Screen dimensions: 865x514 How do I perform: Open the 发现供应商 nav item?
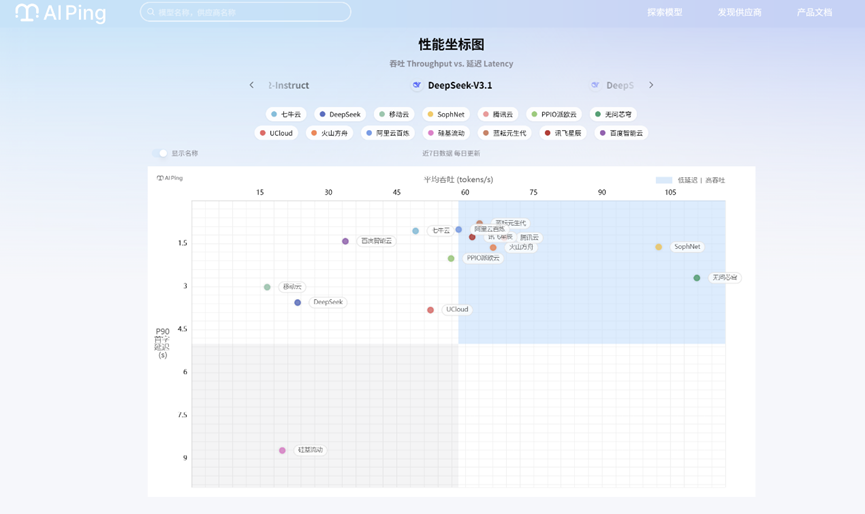739,12
